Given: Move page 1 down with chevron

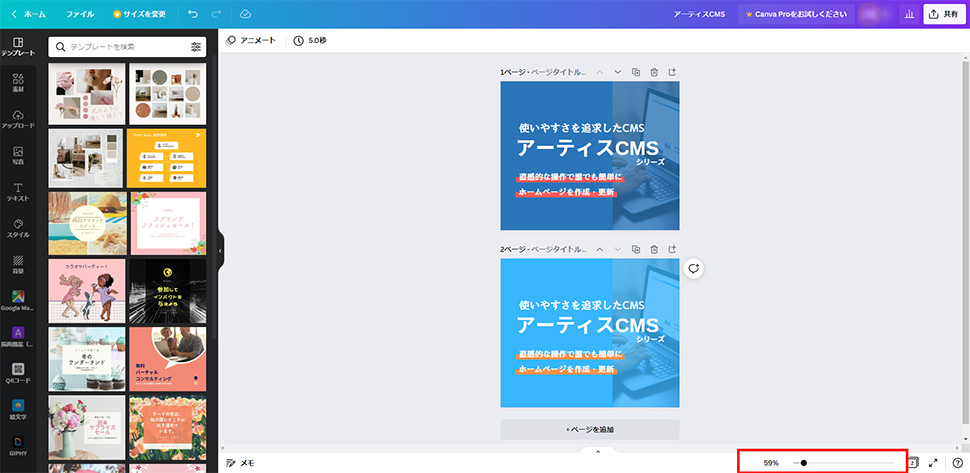Looking at the screenshot, I should [617, 72].
